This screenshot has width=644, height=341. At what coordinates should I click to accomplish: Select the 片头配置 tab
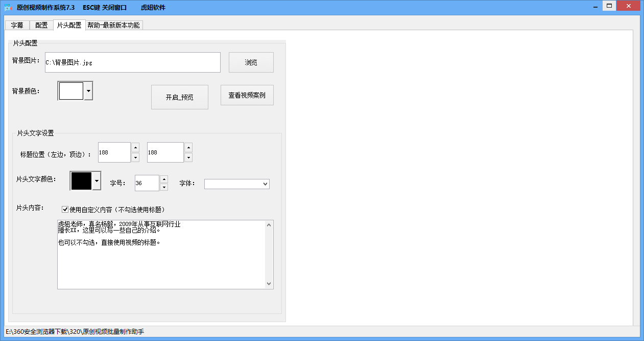point(69,25)
